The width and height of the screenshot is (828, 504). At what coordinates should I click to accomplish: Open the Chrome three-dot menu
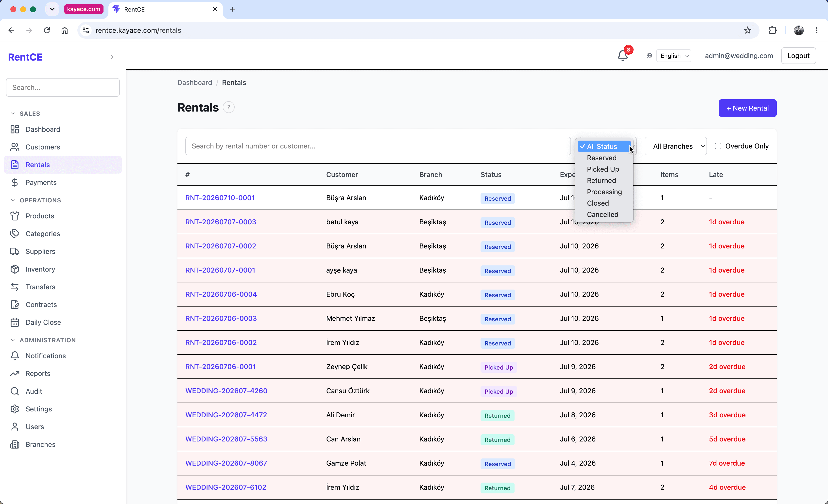coord(817,30)
